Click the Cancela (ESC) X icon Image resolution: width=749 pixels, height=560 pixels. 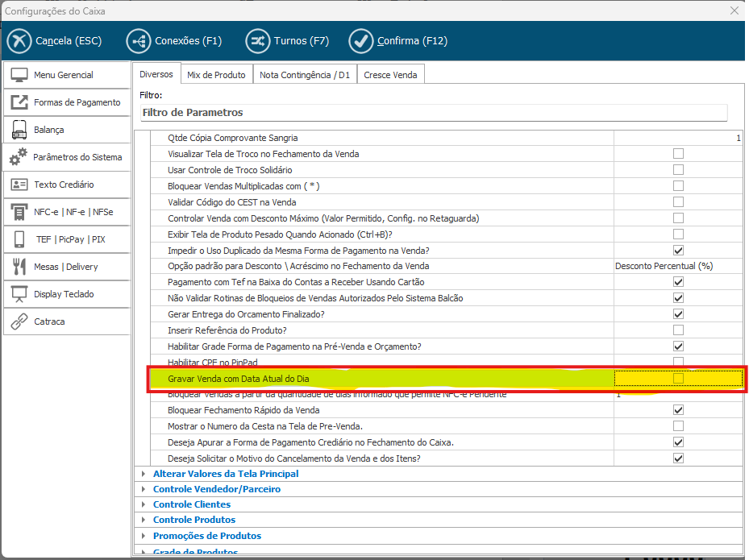pyautogui.click(x=19, y=41)
